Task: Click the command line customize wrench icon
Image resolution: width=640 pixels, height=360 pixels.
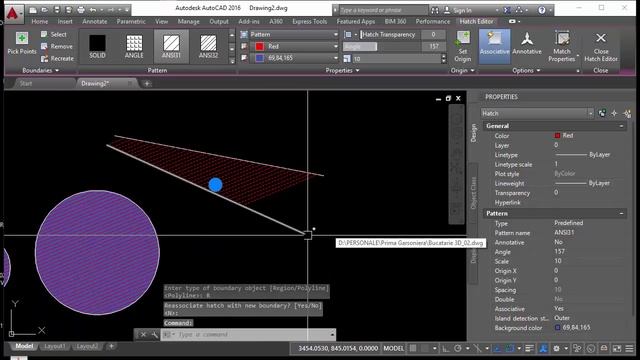Action: pos(154,335)
